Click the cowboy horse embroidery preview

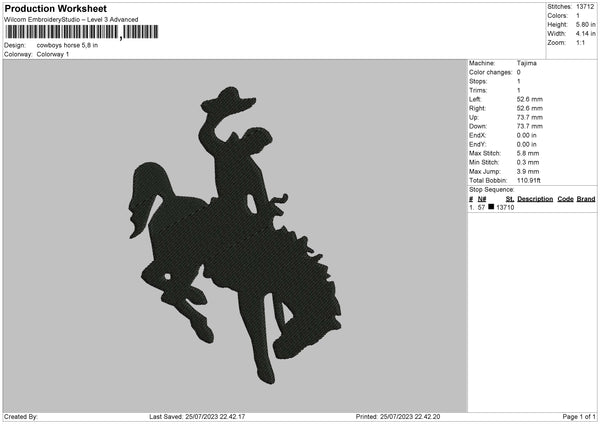(x=235, y=235)
